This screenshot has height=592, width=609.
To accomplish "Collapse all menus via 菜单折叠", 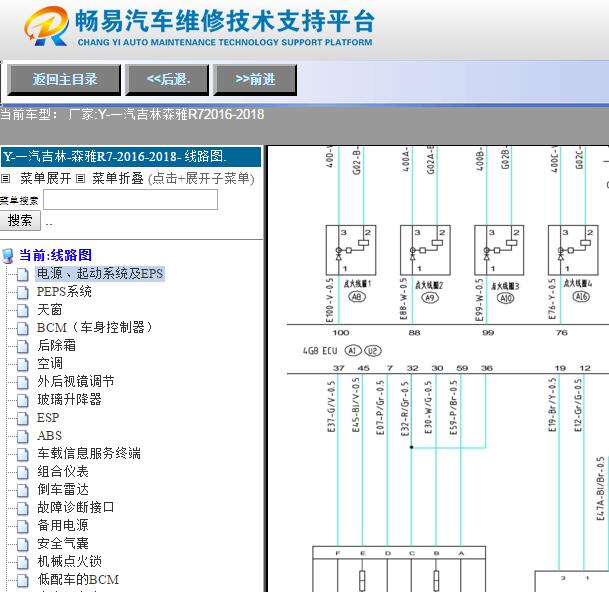I will coord(118,178).
